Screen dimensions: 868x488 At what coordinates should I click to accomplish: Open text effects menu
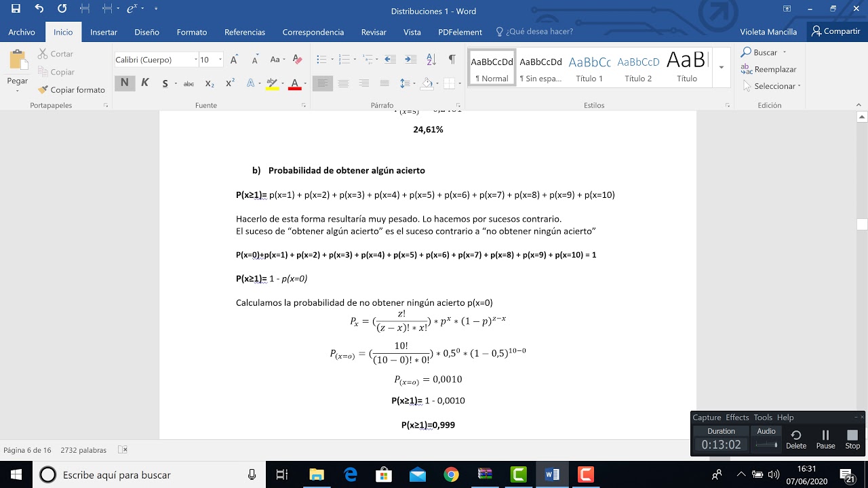[250, 83]
